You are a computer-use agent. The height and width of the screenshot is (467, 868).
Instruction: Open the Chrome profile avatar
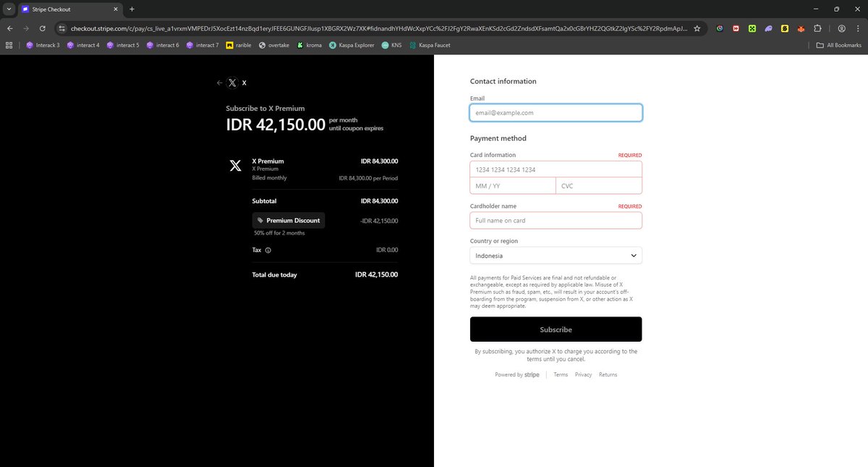[x=842, y=29]
